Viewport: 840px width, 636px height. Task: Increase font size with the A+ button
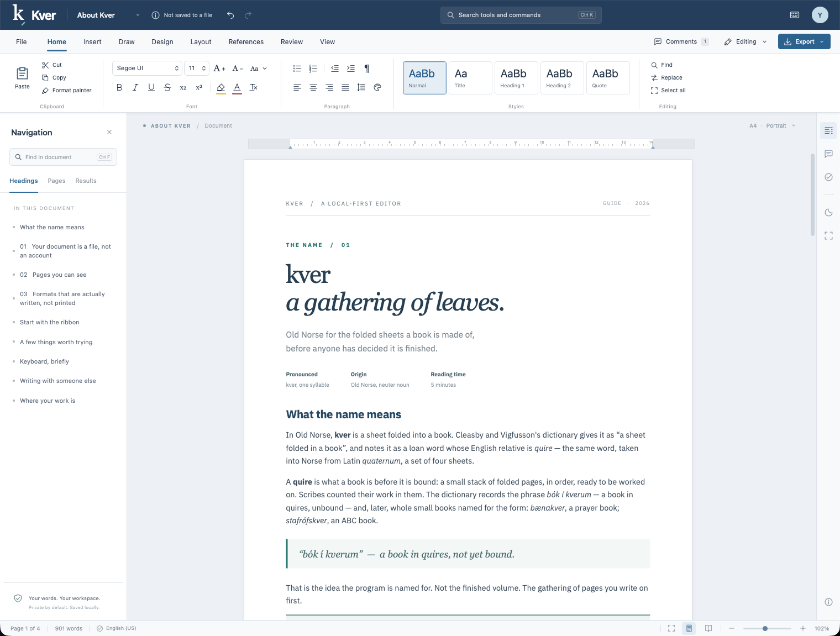[x=219, y=69]
